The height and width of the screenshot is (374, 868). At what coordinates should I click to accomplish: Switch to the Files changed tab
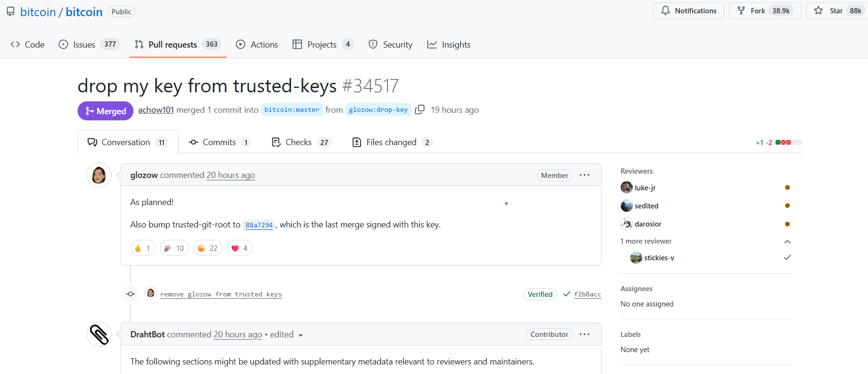coord(392,142)
